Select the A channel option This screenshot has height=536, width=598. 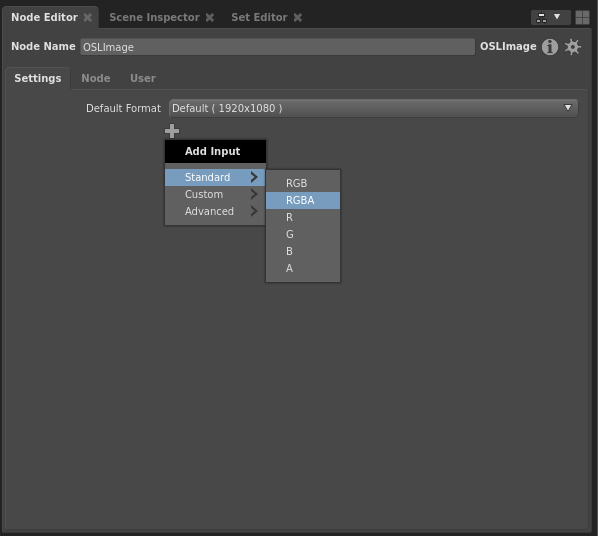(x=303, y=268)
